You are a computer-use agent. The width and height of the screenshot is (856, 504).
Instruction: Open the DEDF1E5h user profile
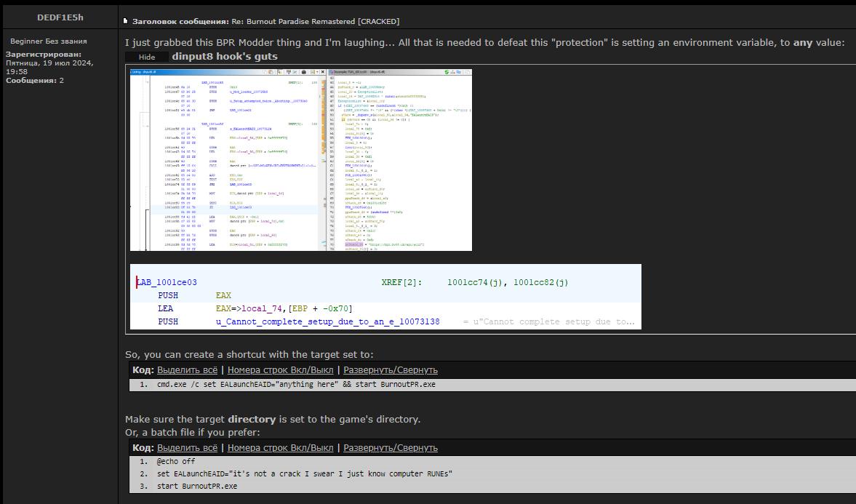[60, 17]
